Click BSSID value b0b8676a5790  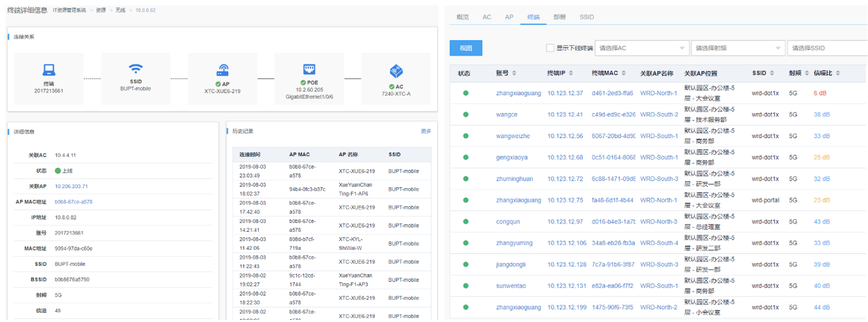click(x=73, y=279)
